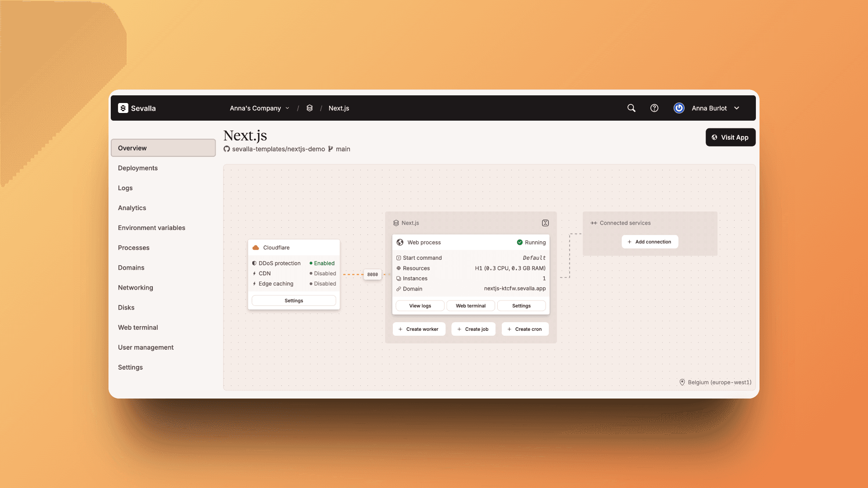Click Belgium (europe-west1) region label
Viewport: 868px width, 488px height.
pyautogui.click(x=720, y=382)
